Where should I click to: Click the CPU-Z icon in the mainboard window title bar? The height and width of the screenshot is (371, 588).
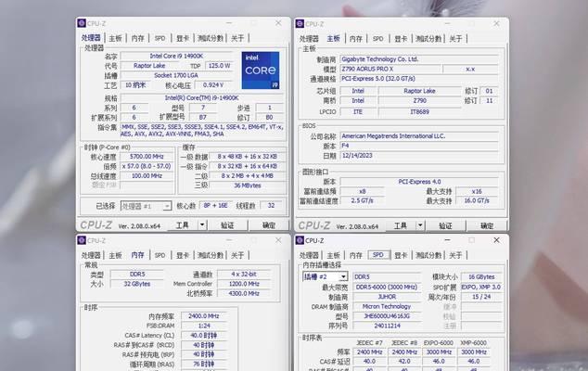pos(300,23)
